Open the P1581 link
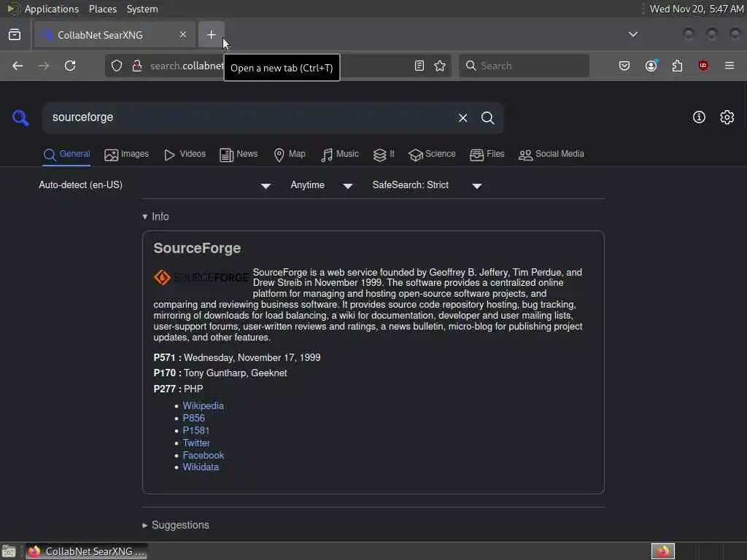The image size is (747, 560). pyautogui.click(x=196, y=430)
